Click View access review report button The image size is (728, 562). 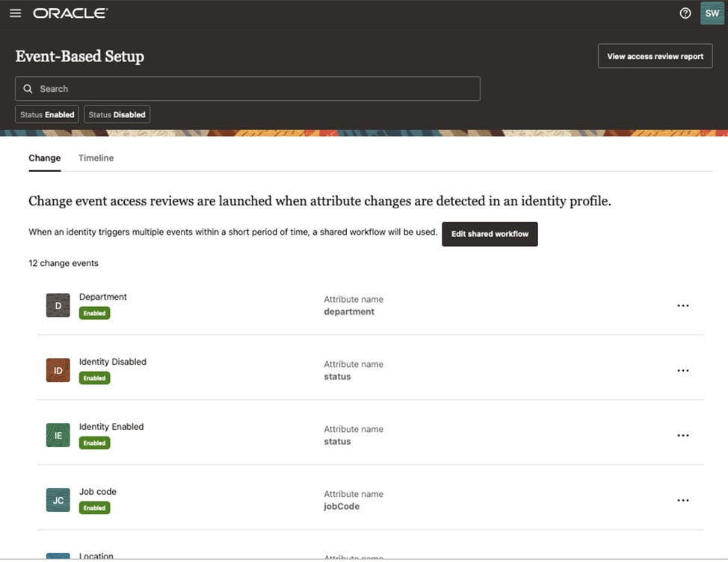[x=655, y=56]
